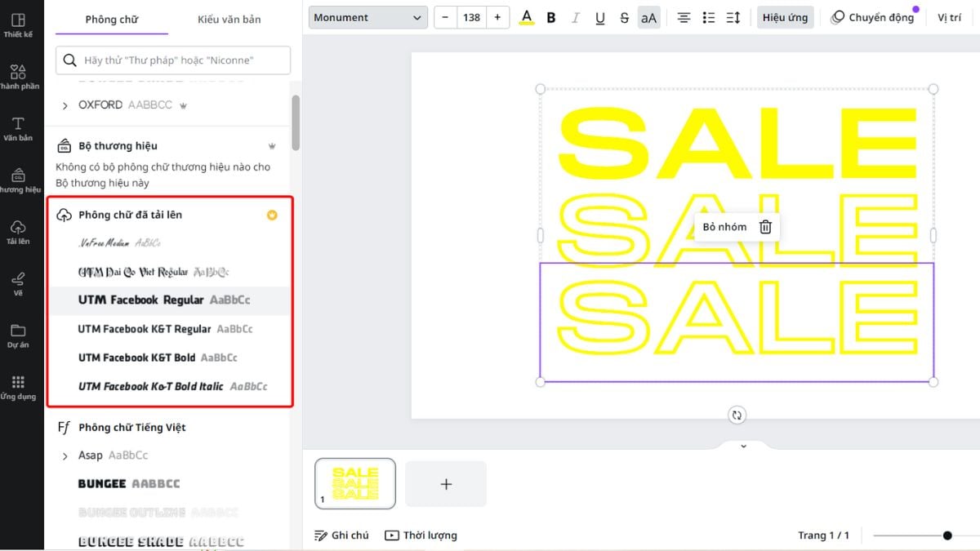Click the Phông chữ đã tải lên header
Screen dimensions: 980x551
[x=131, y=215]
